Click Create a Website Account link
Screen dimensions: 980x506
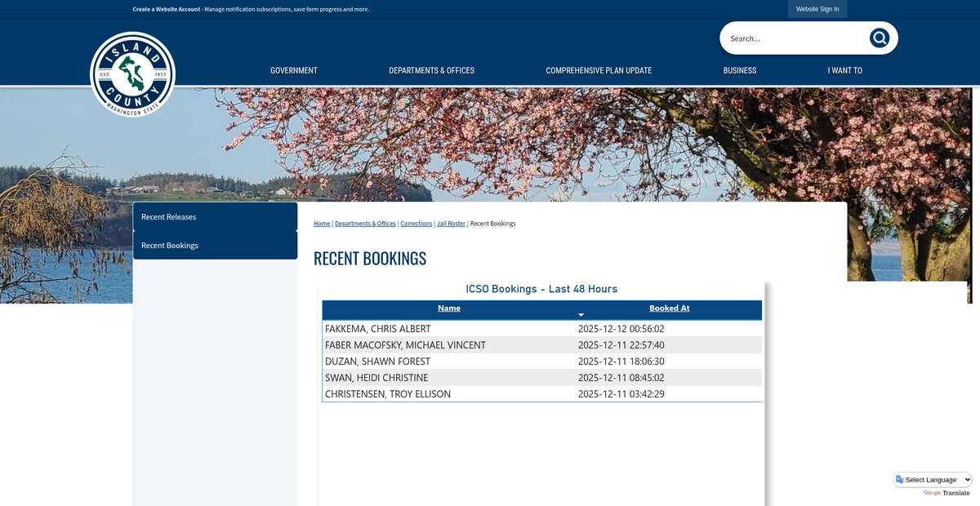(167, 9)
